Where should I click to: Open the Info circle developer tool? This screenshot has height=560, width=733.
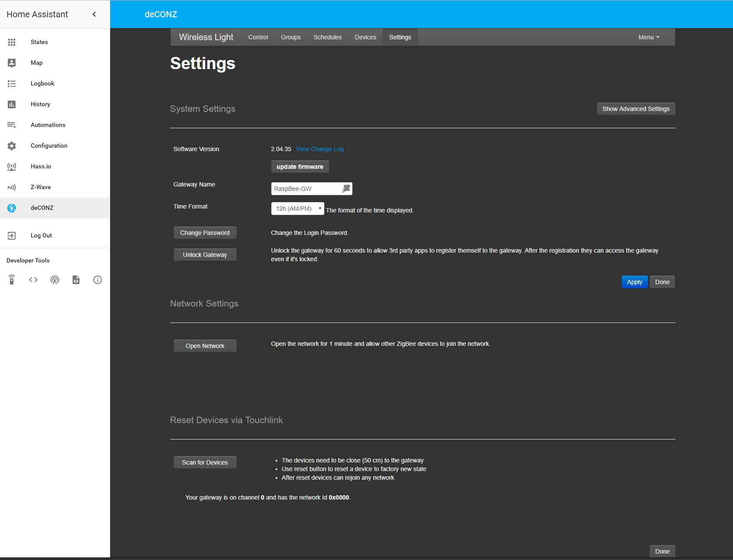click(98, 280)
